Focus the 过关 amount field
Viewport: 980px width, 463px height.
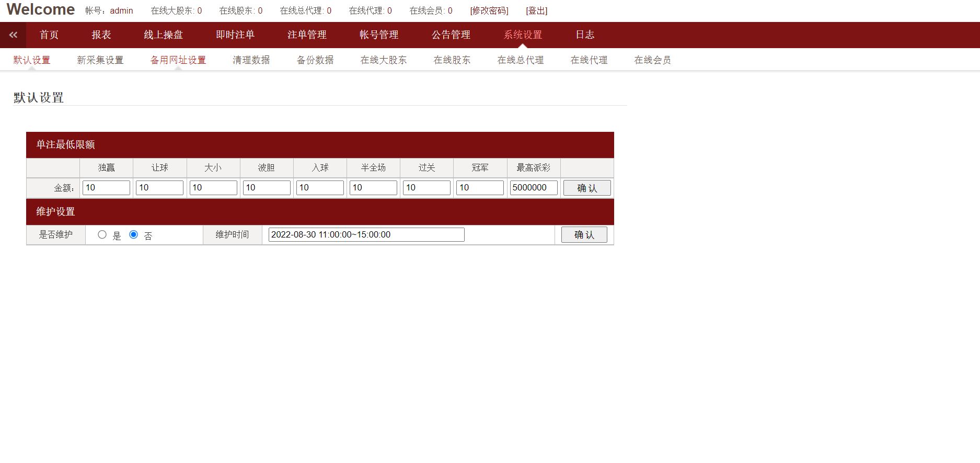(x=426, y=188)
